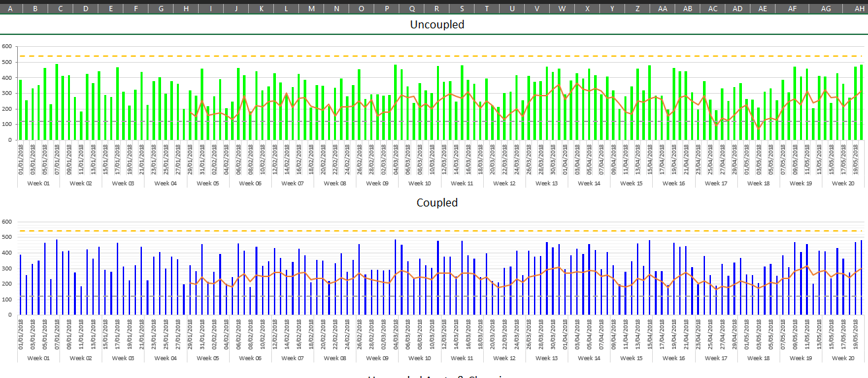Click 01/01/2018 date label in Coupled chart
This screenshot has height=378, width=868.
coord(21,335)
